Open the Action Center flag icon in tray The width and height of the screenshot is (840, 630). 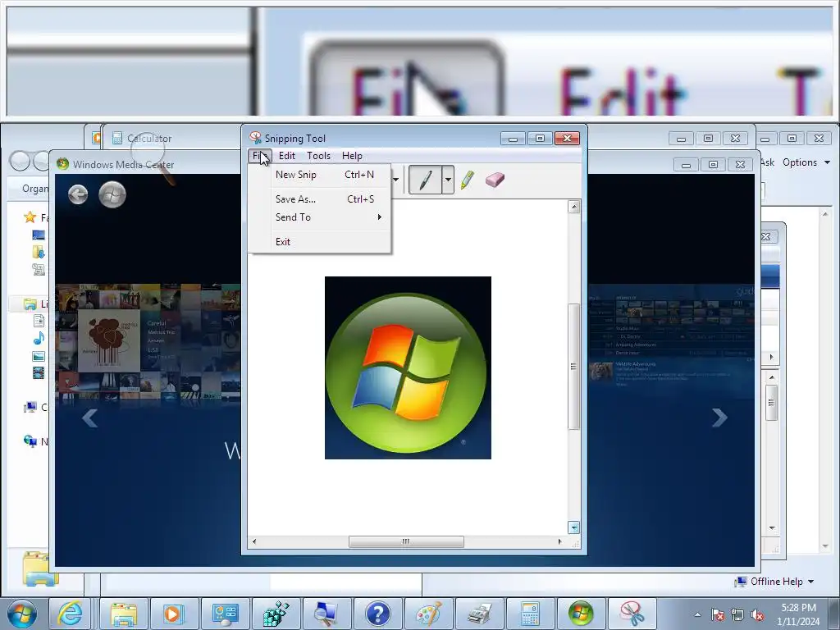coord(717,614)
